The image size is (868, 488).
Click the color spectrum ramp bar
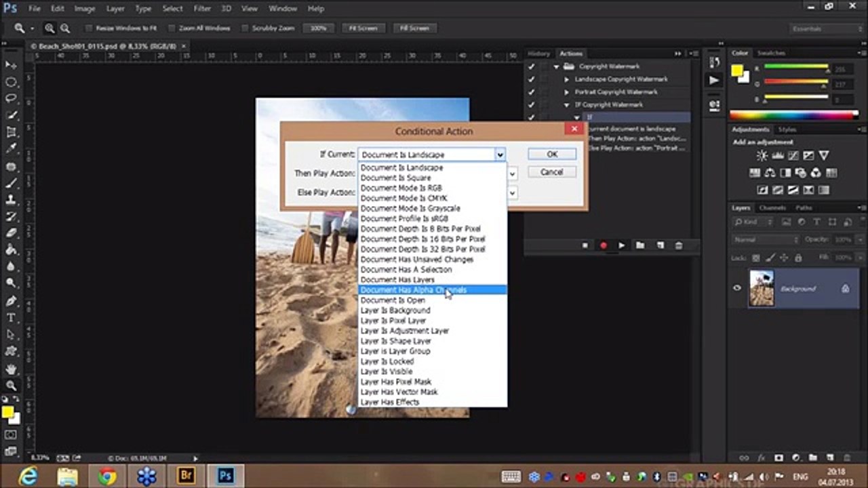[793, 115]
